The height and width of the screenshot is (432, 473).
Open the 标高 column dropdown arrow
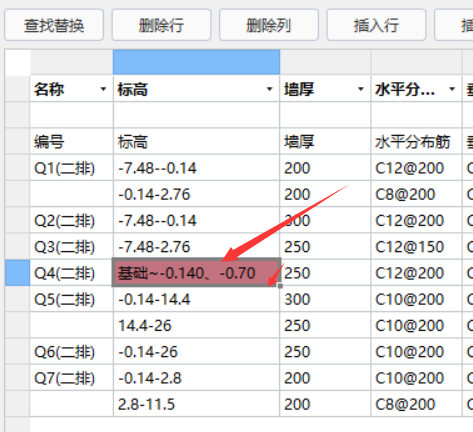tap(269, 89)
